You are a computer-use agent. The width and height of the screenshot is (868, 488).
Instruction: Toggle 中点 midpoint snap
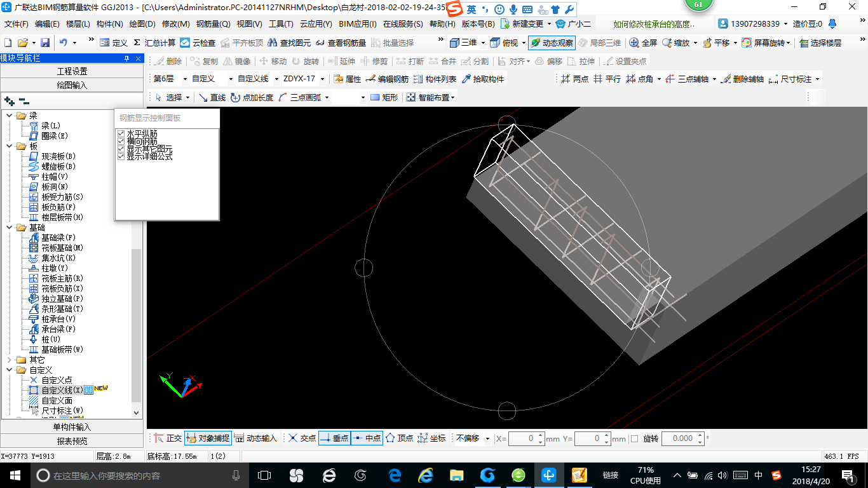pyautogui.click(x=367, y=438)
